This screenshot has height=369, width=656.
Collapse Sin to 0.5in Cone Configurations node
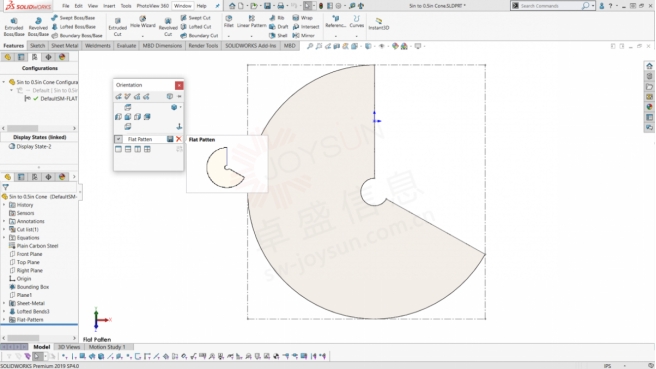tap(4, 82)
